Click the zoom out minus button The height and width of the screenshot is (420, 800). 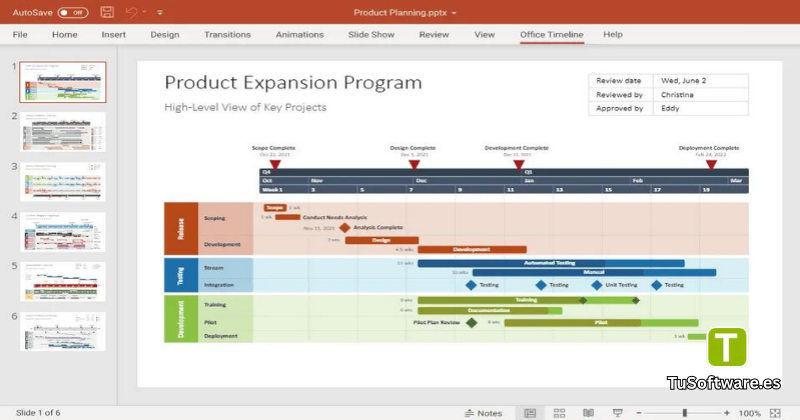click(x=639, y=413)
